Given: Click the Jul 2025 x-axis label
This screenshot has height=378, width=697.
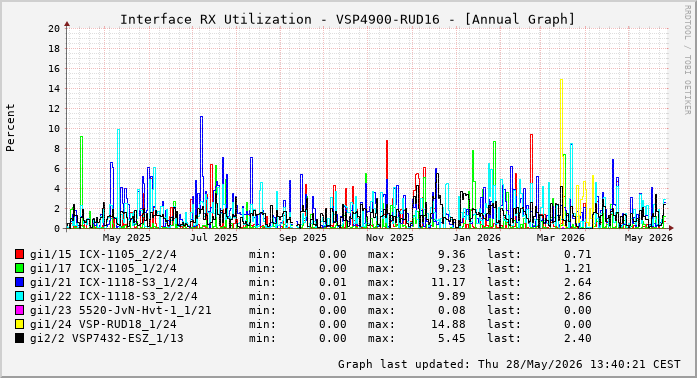Looking at the screenshot, I should click(x=214, y=238).
